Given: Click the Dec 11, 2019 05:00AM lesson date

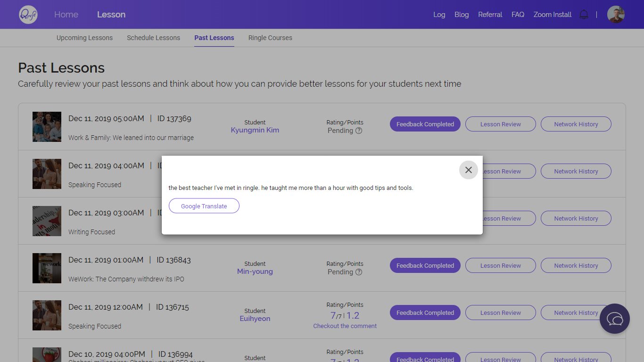Looking at the screenshot, I should coord(106,119).
